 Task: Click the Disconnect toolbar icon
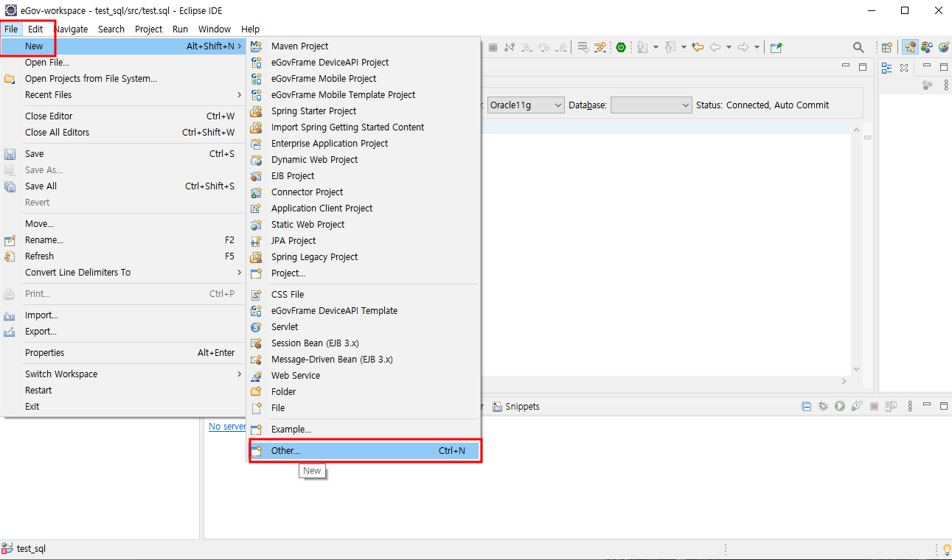510,47
